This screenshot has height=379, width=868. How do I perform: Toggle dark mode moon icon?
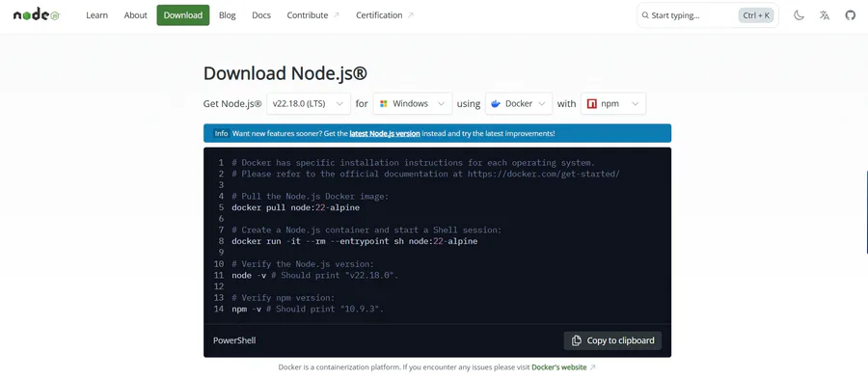pos(799,15)
